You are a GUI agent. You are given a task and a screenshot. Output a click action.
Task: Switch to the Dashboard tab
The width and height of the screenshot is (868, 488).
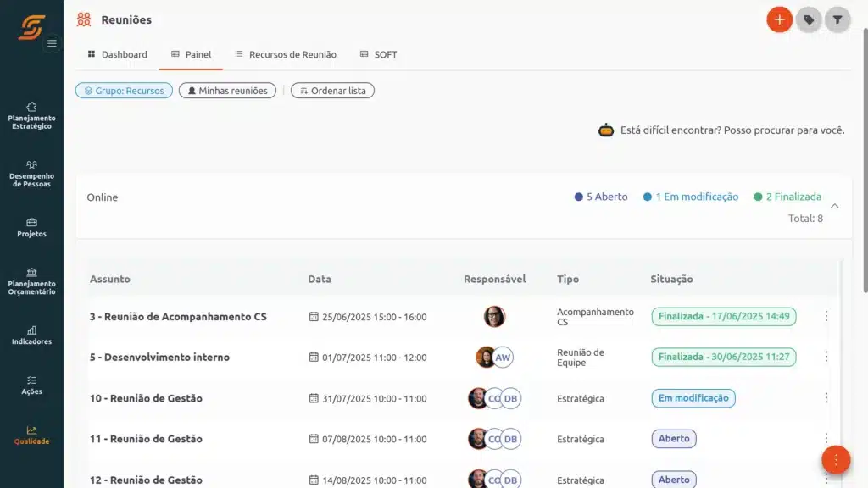click(x=119, y=53)
